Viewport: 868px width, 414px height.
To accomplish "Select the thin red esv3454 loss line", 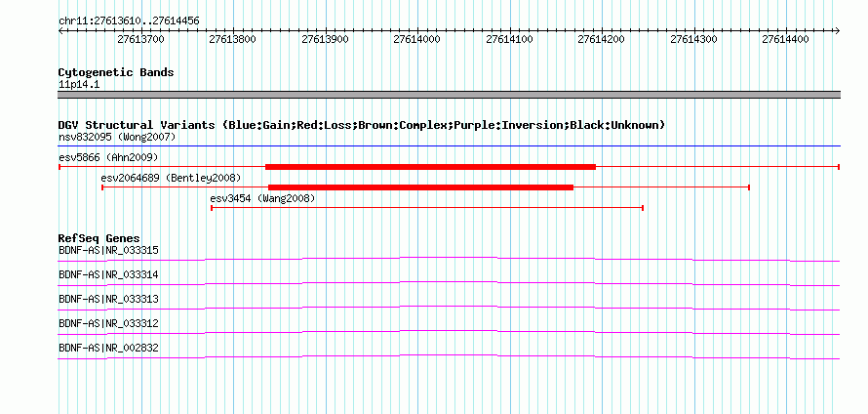I will (427, 208).
